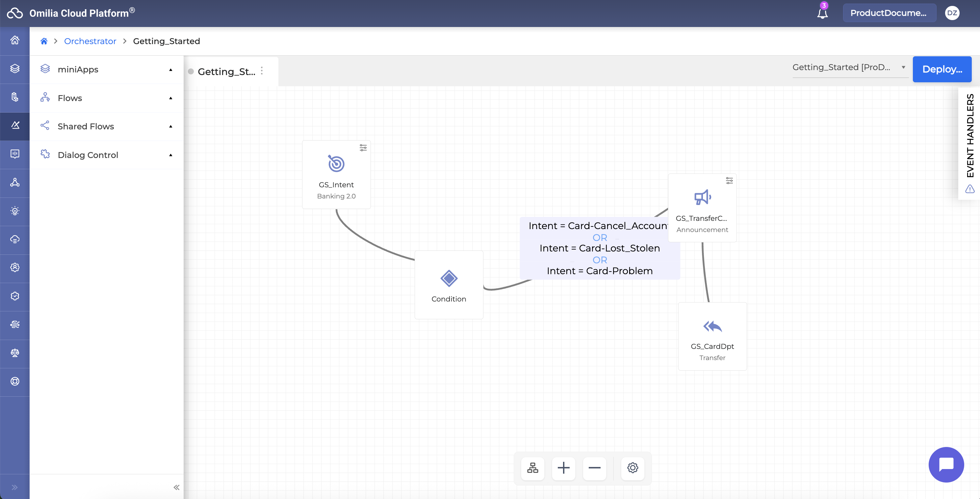
Task: Open the Event Handlers side tab
Action: tap(970, 135)
